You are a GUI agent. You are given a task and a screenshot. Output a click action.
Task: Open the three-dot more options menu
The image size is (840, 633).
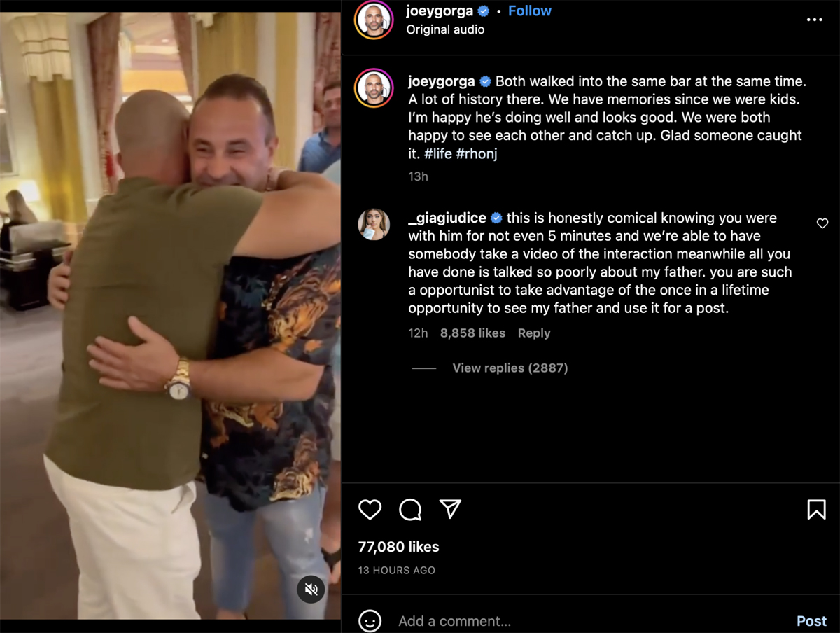814,20
